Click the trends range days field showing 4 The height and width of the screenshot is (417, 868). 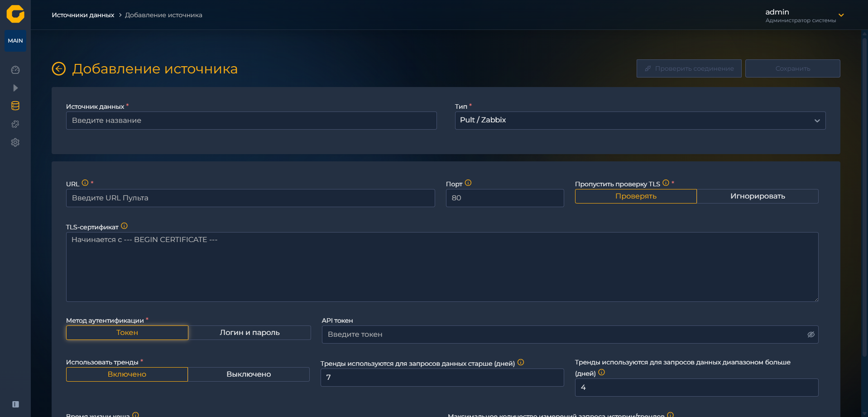(x=697, y=388)
